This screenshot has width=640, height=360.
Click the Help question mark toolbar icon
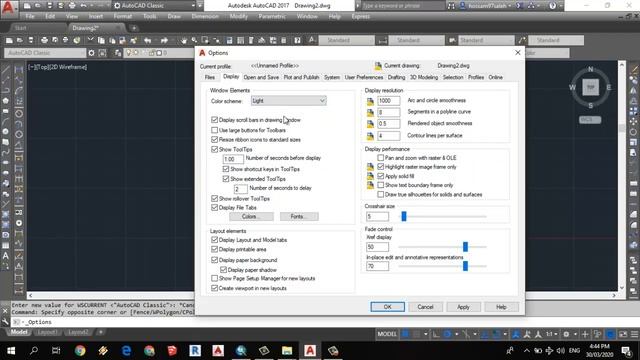(298, 40)
